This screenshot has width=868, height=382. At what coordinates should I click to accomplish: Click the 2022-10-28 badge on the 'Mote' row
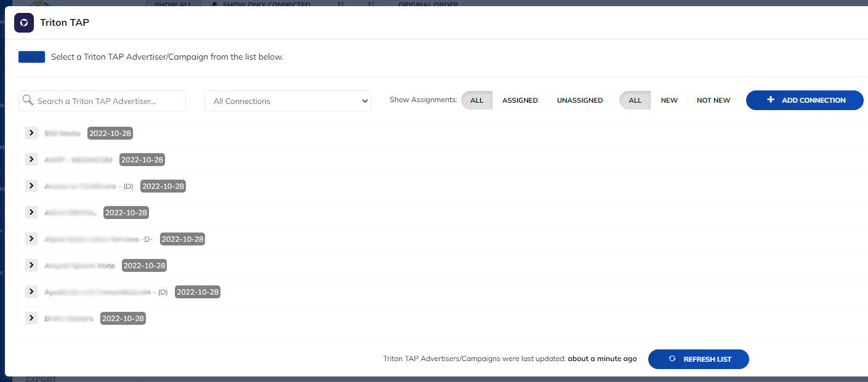pos(144,265)
